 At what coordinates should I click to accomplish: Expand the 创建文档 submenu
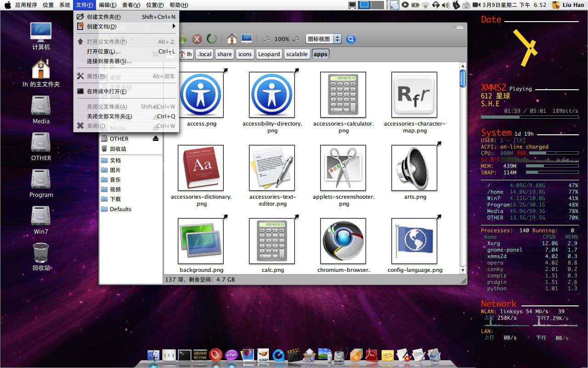[x=126, y=27]
